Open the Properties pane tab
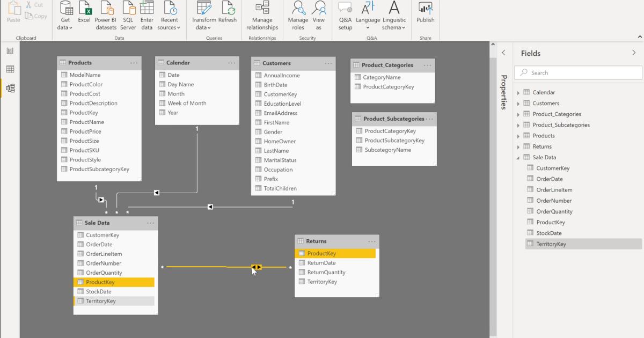Screen dimensions: 644x338 click(x=503, y=92)
